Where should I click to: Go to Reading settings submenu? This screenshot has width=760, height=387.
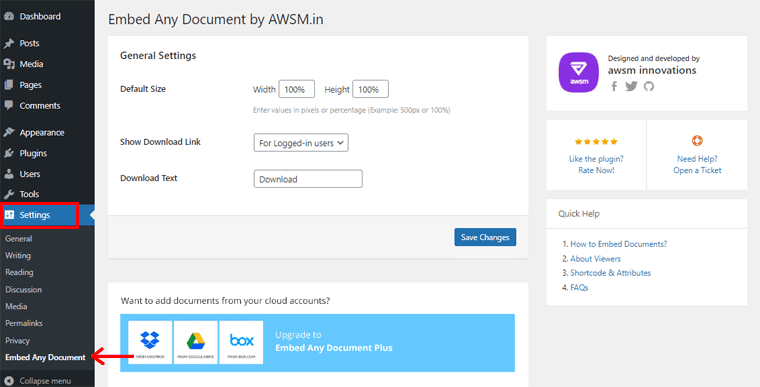pos(19,273)
